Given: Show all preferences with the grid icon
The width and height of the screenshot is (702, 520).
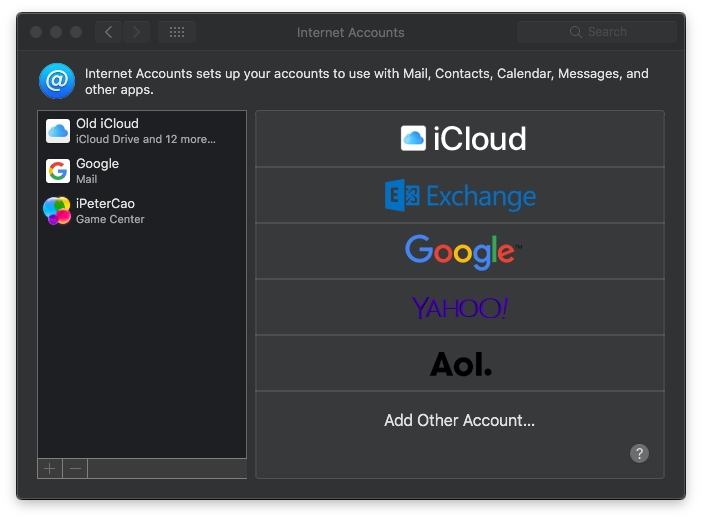Looking at the screenshot, I should tap(177, 32).
